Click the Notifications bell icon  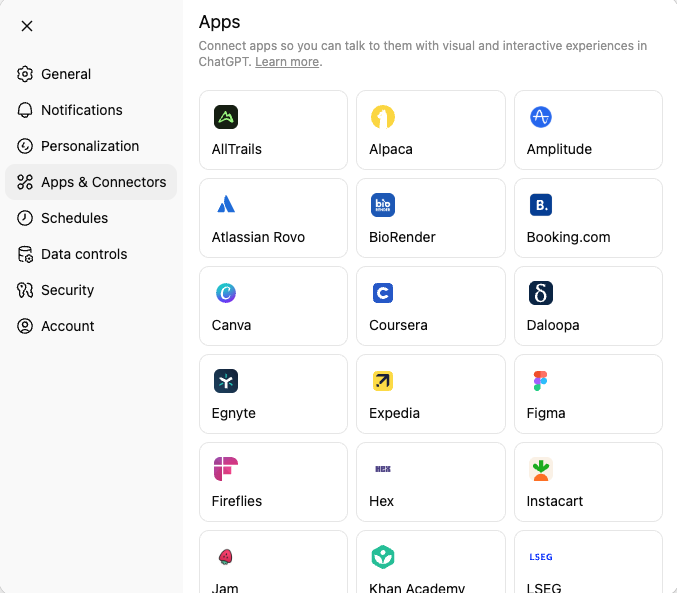pos(25,110)
